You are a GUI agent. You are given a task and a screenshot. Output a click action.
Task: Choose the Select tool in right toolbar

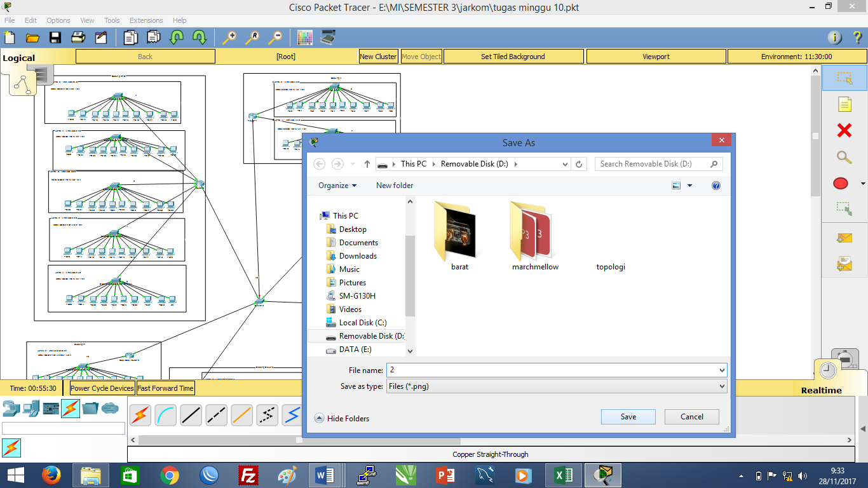(x=844, y=78)
